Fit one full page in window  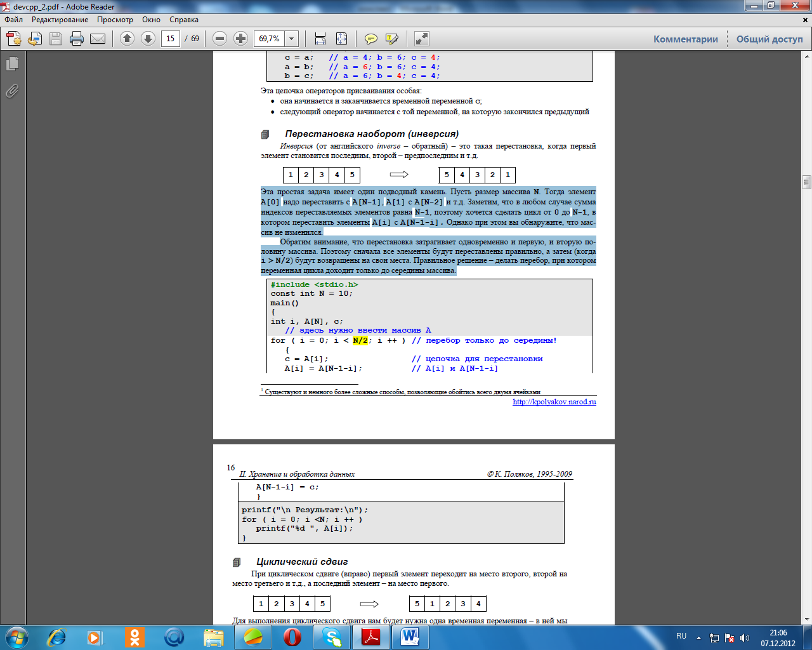point(341,39)
